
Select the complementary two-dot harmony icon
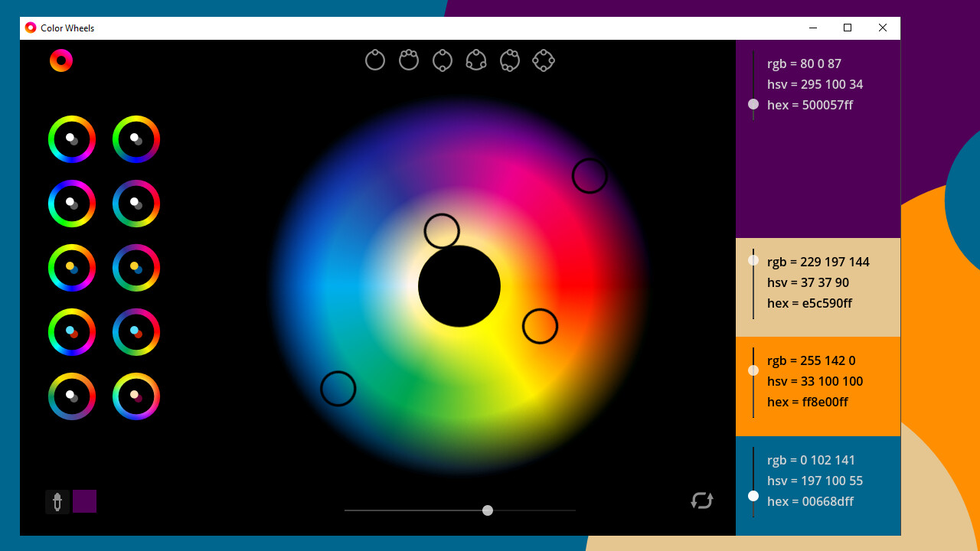click(442, 60)
